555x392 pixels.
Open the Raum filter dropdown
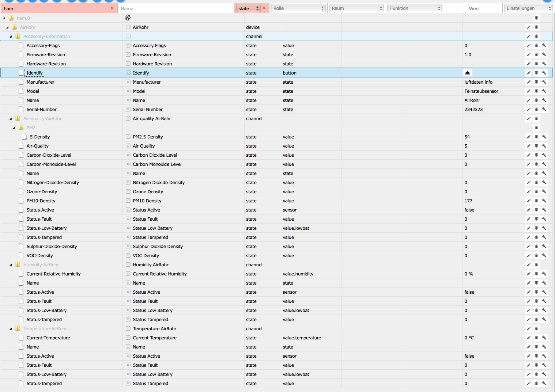point(357,8)
